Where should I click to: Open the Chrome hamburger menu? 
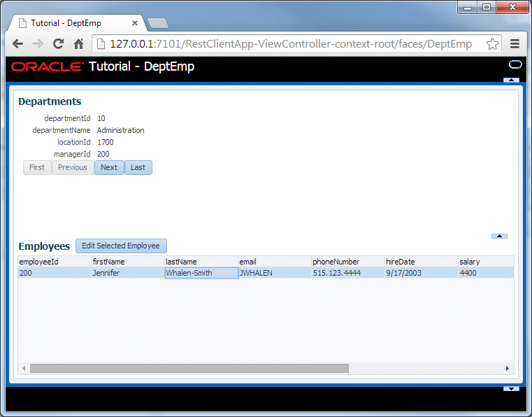(x=515, y=44)
